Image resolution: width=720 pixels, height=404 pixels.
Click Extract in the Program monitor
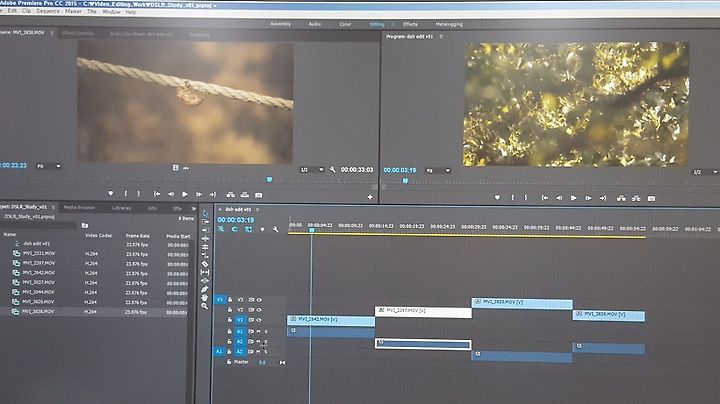point(636,198)
